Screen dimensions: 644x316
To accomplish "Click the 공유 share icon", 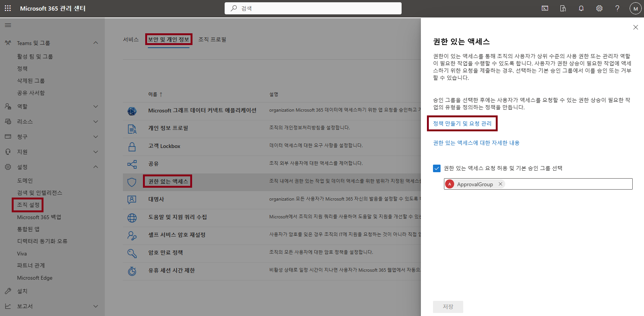I will point(132,164).
